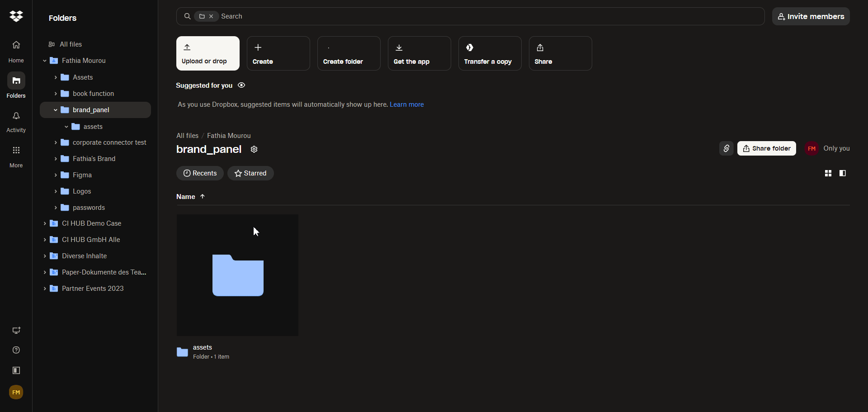Open the help question mark icon
The height and width of the screenshot is (412, 868).
pyautogui.click(x=16, y=350)
